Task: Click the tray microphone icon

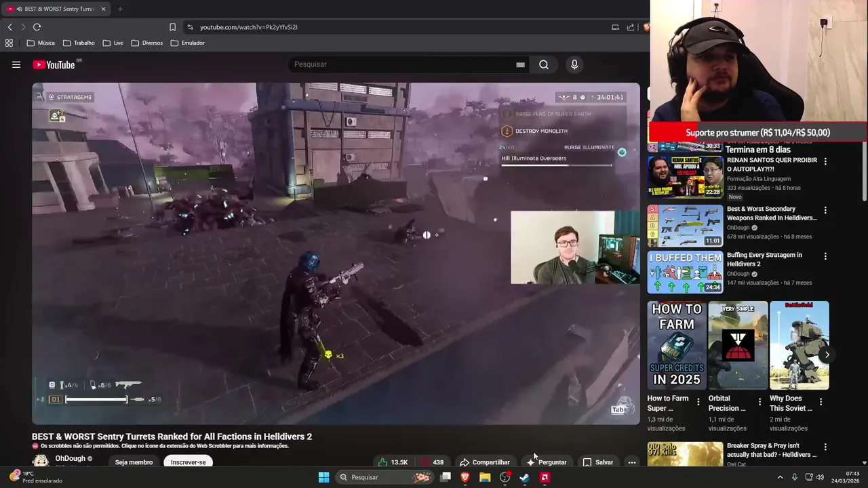Action: [795, 477]
